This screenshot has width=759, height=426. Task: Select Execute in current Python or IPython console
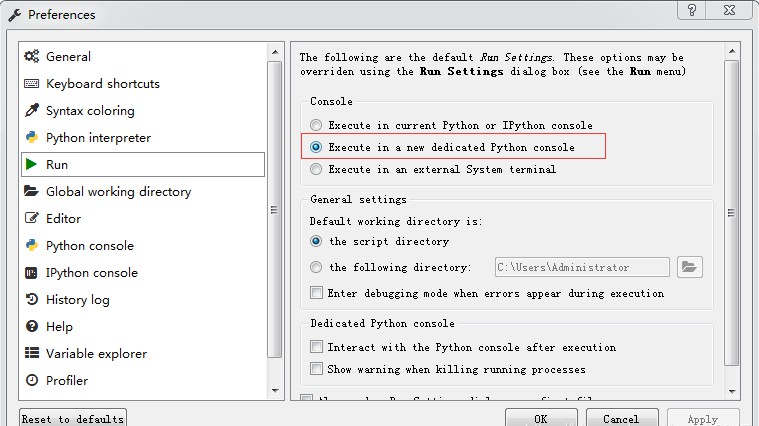click(316, 126)
